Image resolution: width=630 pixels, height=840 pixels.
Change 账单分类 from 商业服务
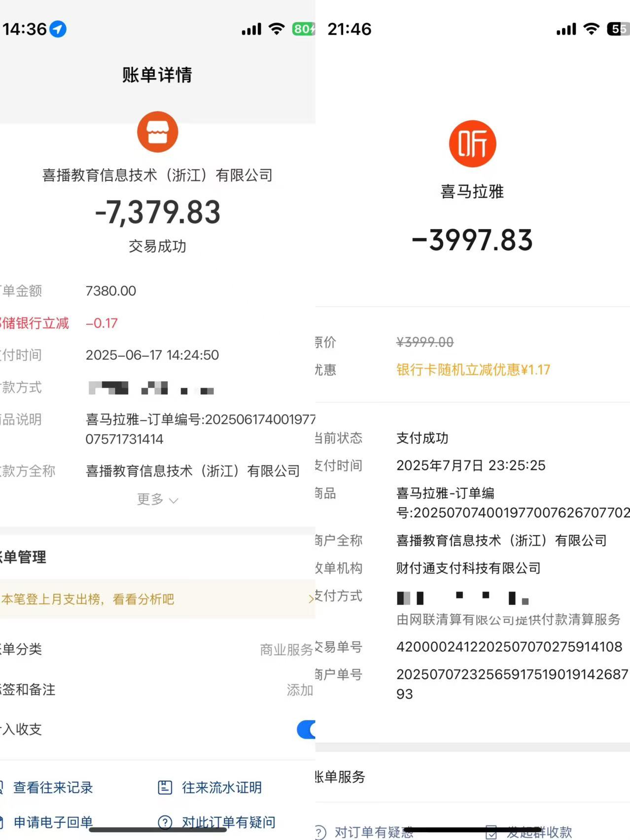coord(286,650)
